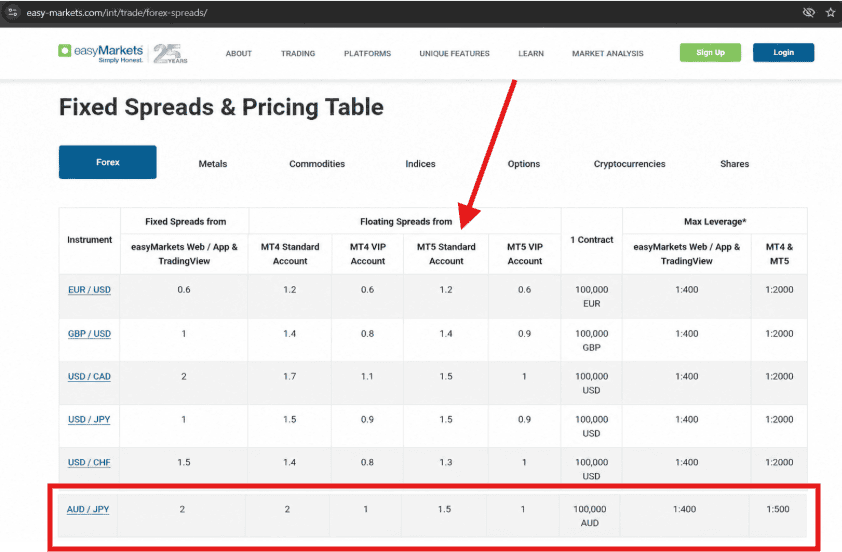
Task: Click the Fixed Spreads & Pricing Table heading
Action: (221, 107)
